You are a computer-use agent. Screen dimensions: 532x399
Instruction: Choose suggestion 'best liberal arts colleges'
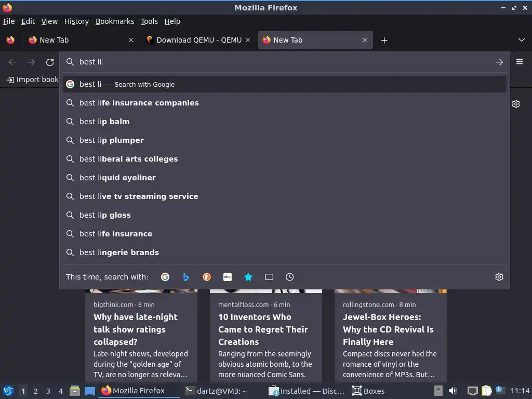284,159
